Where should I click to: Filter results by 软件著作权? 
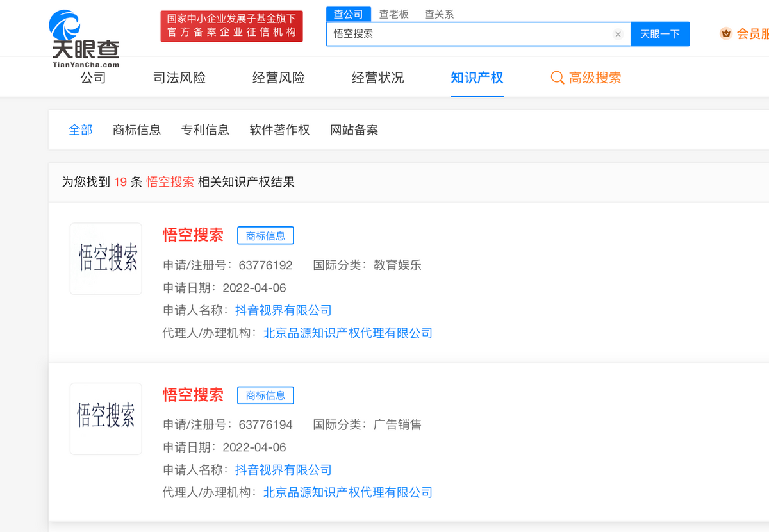[279, 130]
